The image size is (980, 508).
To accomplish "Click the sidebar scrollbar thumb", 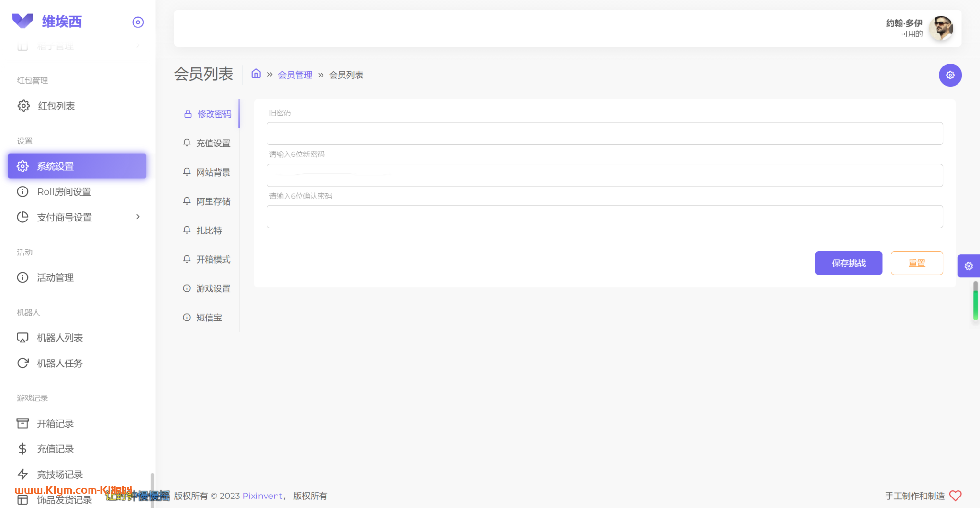I will click(x=152, y=490).
